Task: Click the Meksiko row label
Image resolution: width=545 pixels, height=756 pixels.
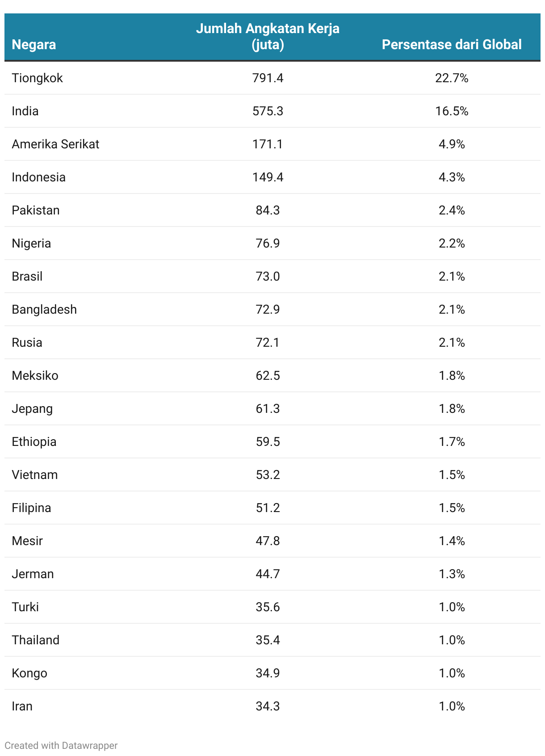Action: coord(35,376)
